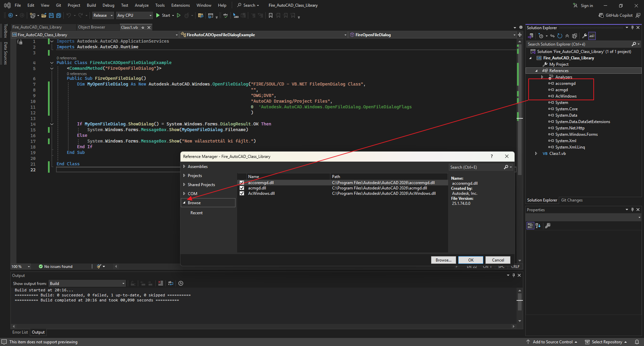The height and width of the screenshot is (346, 644).
Task: Expand the Projects category in Reference Manager
Action: click(184, 175)
